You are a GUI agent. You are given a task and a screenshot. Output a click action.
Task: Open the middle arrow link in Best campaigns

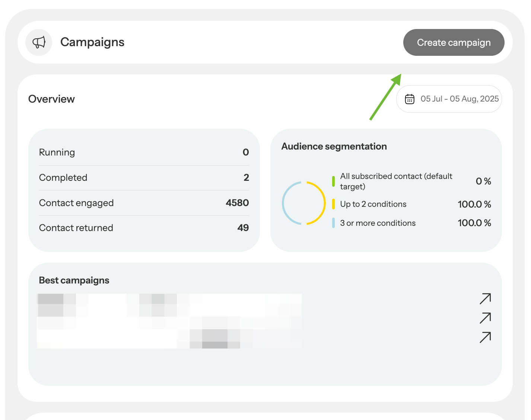pos(485,318)
